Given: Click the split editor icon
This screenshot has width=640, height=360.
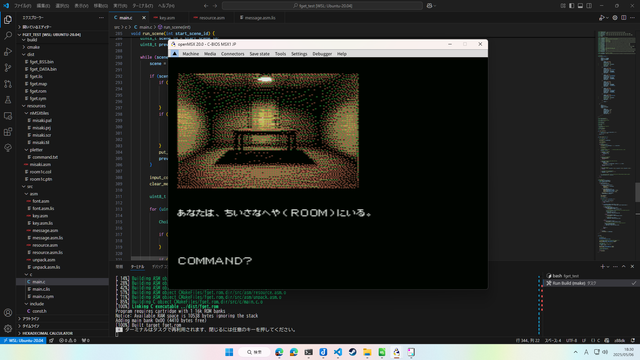Looking at the screenshot, I should [624, 18].
